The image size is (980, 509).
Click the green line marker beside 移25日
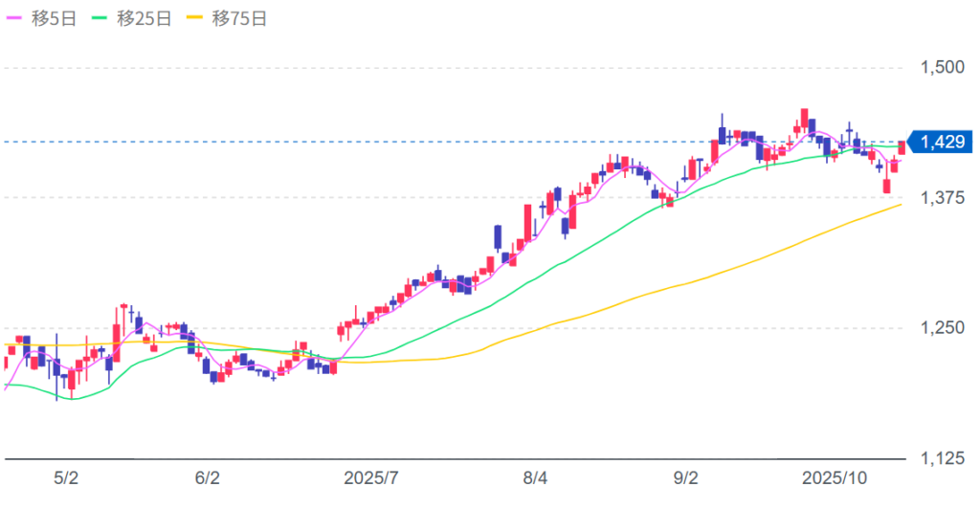(x=103, y=18)
